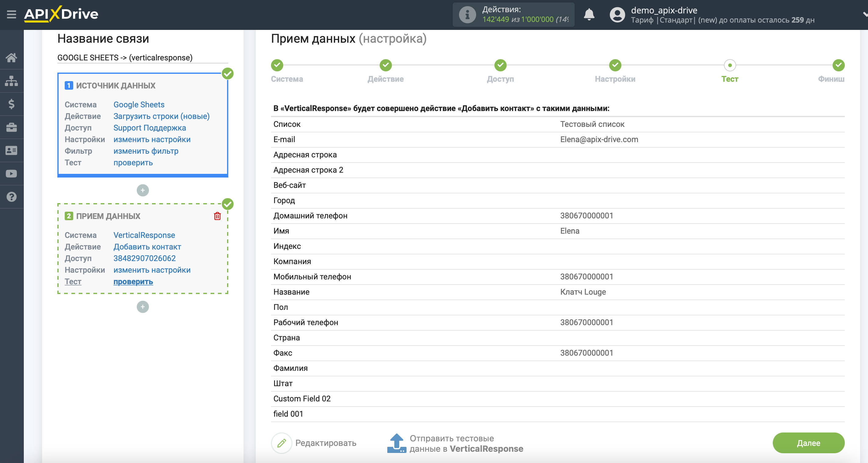Click изменить настройки in the source block
Viewport: 868px width, 463px height.
152,139
